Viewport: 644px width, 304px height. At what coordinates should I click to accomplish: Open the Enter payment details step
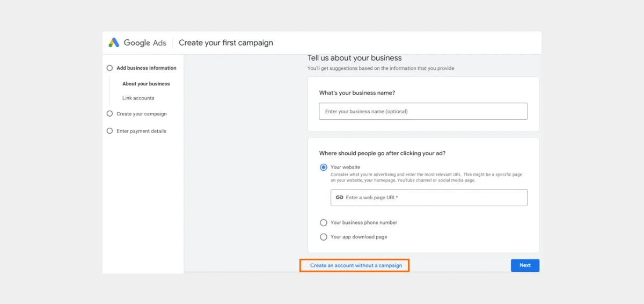(x=141, y=131)
